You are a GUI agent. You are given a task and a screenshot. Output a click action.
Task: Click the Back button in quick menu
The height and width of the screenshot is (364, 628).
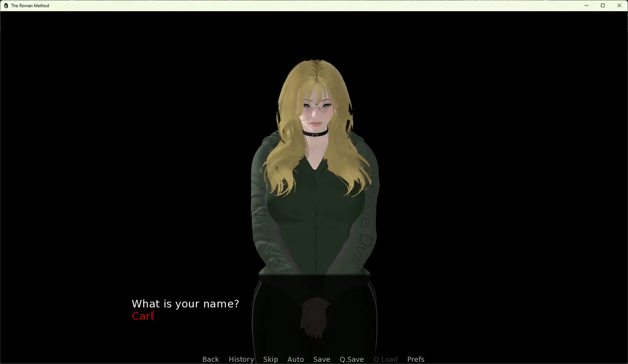[211, 359]
